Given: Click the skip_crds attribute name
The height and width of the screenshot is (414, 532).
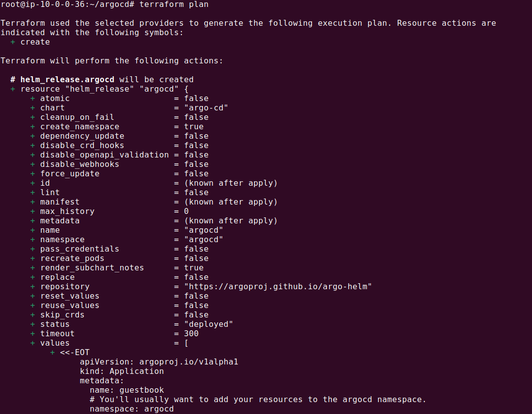Looking at the screenshot, I should tap(62, 314).
